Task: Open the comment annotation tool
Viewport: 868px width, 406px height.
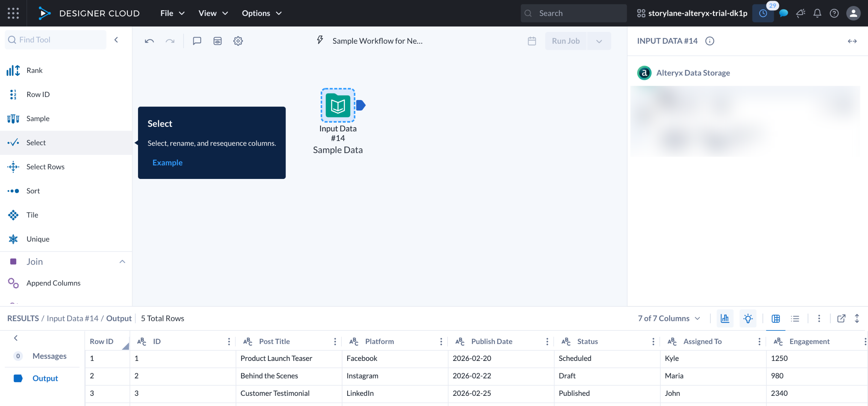Action: pos(197,41)
